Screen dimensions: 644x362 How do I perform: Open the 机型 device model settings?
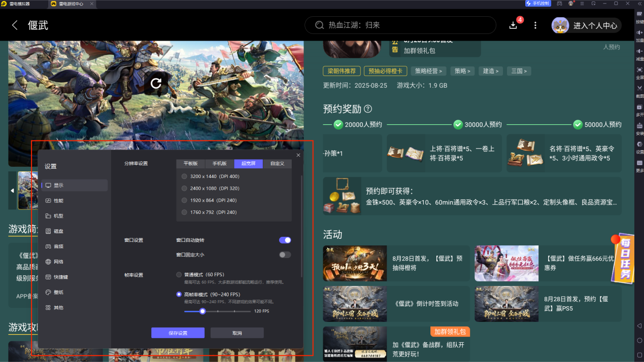75,216
